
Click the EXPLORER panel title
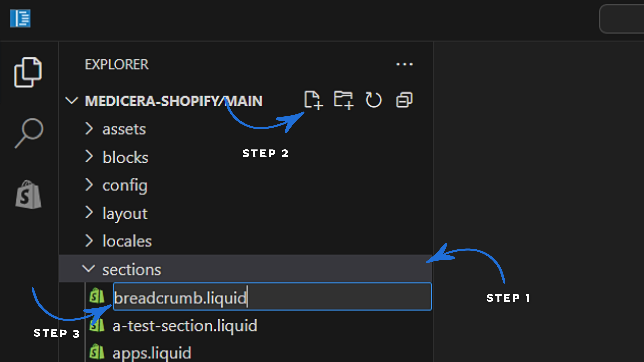pyautogui.click(x=117, y=65)
